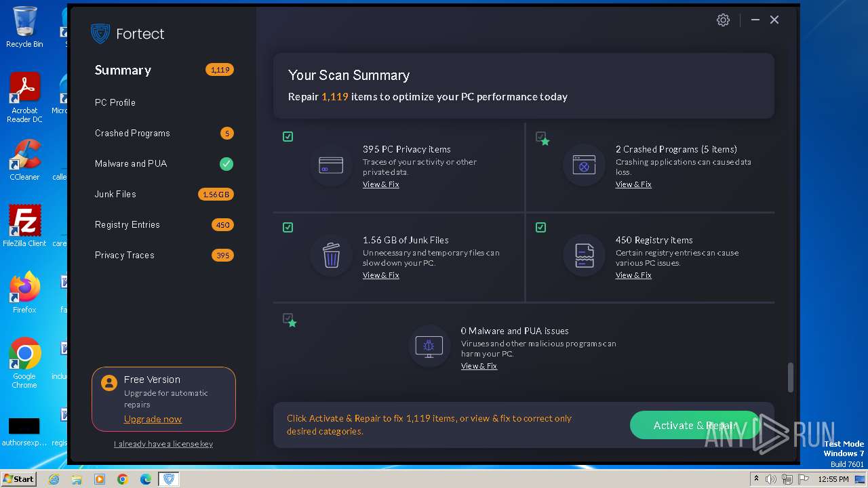
Task: Open CCleaner desktop icon
Action: click(x=24, y=160)
